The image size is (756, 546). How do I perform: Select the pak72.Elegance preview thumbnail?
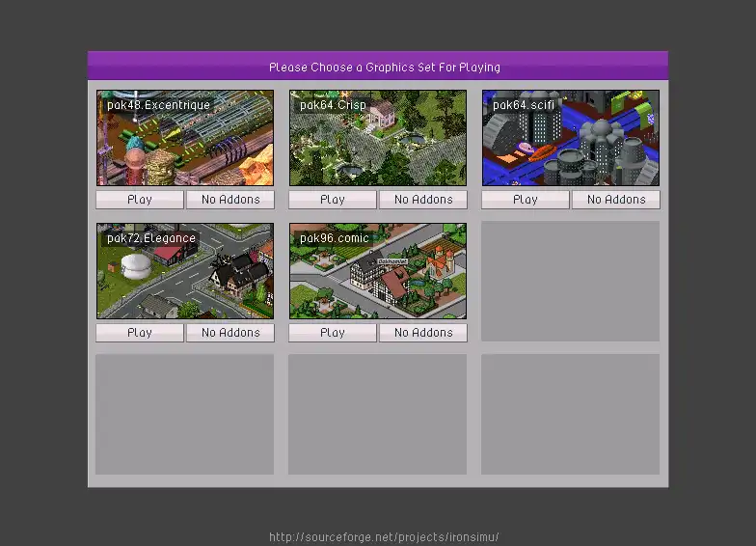(185, 271)
